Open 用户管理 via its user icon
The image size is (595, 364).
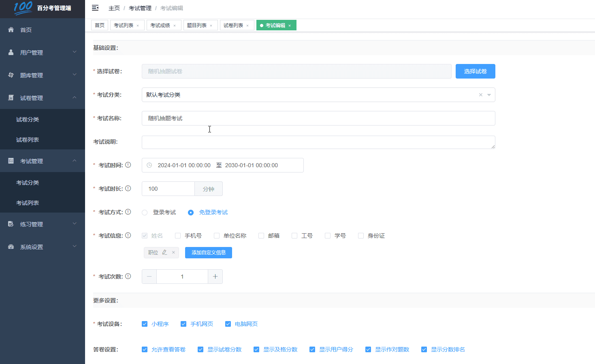coord(10,52)
